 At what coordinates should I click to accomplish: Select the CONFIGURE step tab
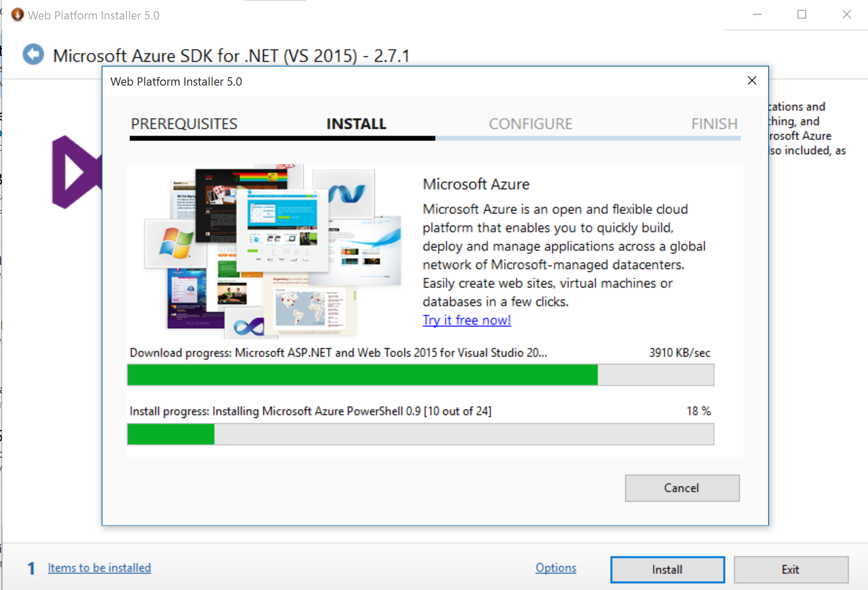click(x=530, y=124)
